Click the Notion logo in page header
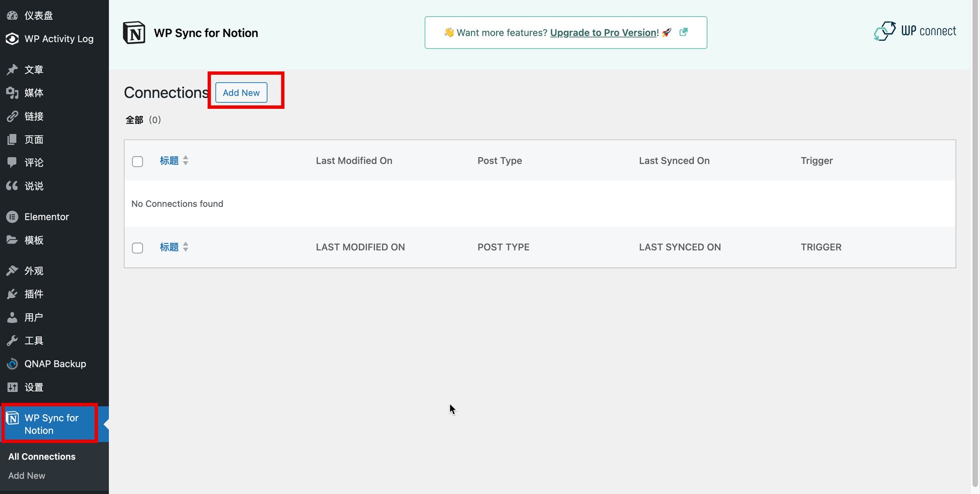The height and width of the screenshot is (494, 980). point(134,33)
